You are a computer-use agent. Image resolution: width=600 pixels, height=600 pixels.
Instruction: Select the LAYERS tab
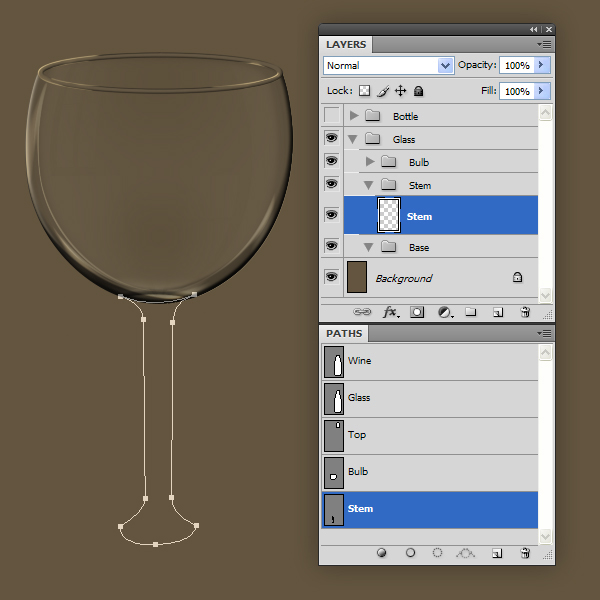pyautogui.click(x=346, y=45)
